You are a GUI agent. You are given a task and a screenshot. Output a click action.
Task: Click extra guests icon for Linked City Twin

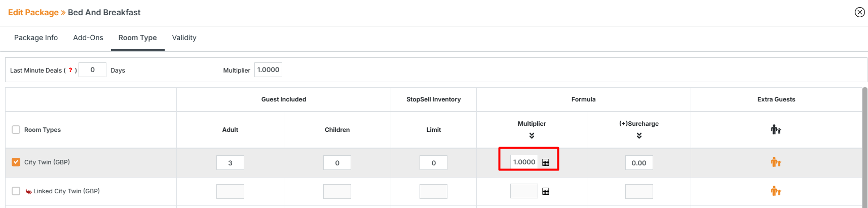776,191
